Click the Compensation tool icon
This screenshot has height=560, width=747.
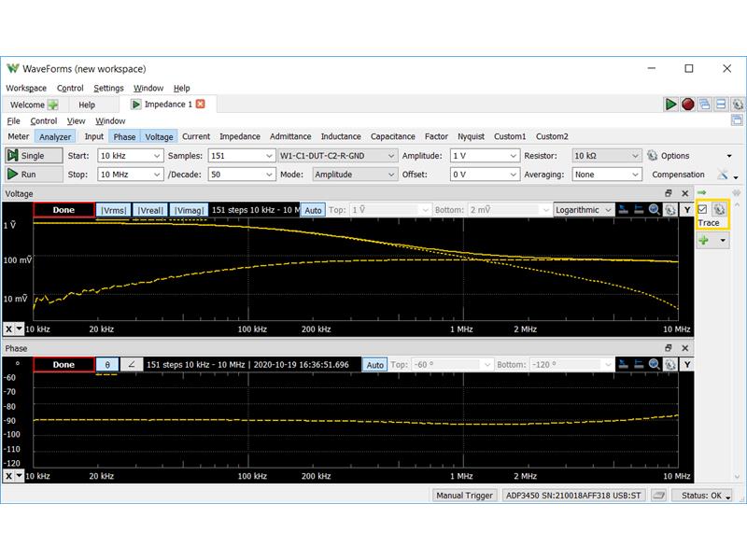point(723,175)
